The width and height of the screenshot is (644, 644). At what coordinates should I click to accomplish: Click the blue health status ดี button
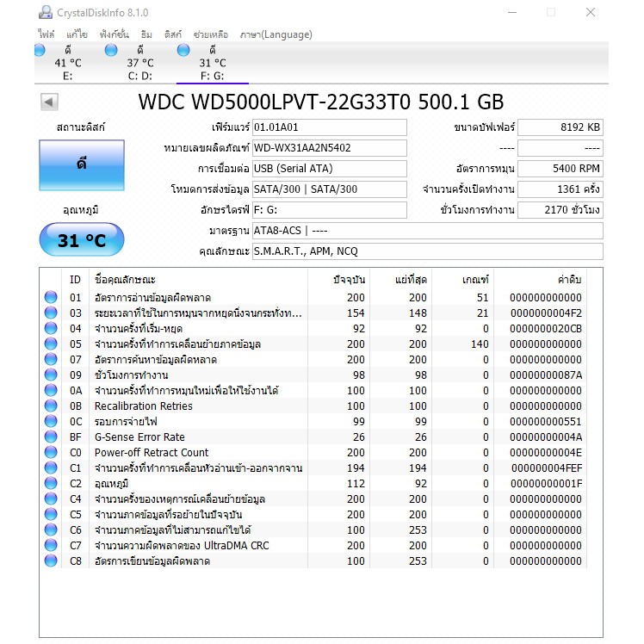pos(81,164)
